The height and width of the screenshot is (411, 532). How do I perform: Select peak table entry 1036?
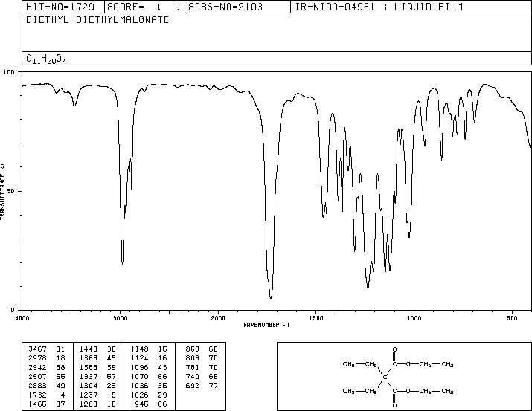pyautogui.click(x=139, y=386)
